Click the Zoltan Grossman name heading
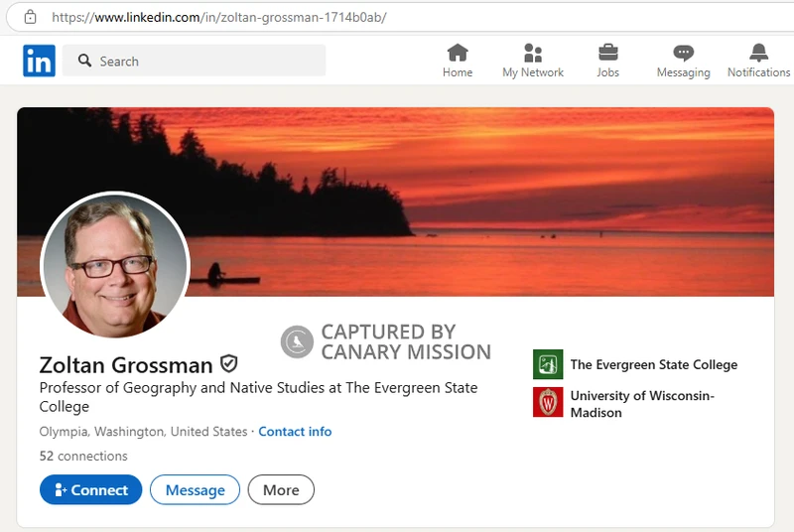Image resolution: width=794 pixels, height=532 pixels. click(126, 365)
